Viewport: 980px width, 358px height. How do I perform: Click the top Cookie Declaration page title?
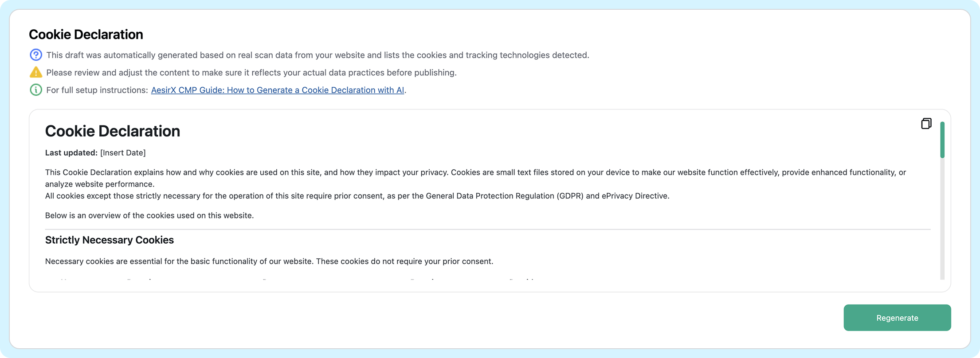click(86, 35)
